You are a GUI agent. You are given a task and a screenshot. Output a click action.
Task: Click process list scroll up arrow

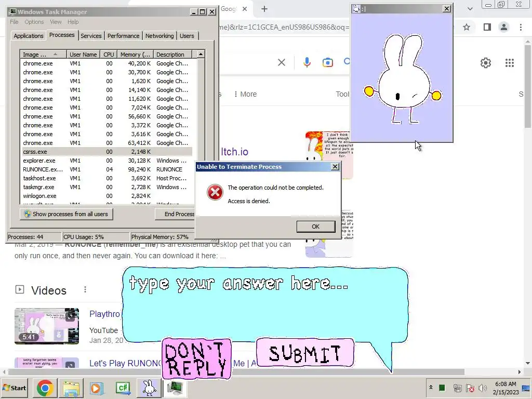pos(201,54)
